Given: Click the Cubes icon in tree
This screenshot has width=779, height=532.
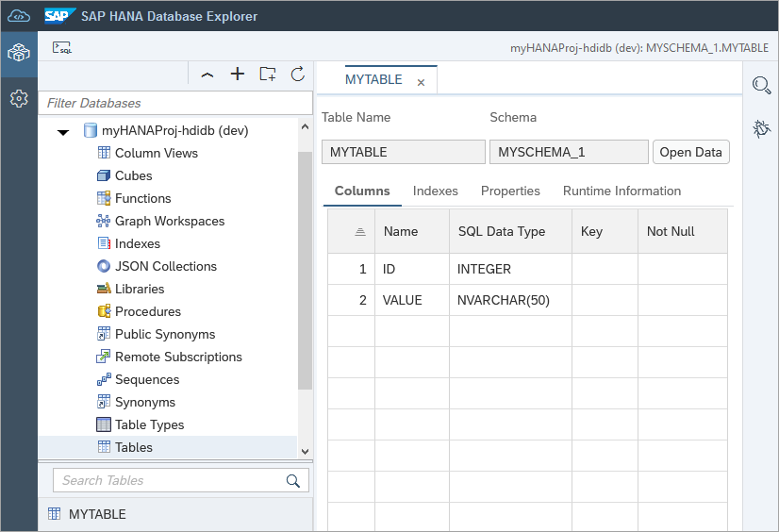Looking at the screenshot, I should 104,175.
